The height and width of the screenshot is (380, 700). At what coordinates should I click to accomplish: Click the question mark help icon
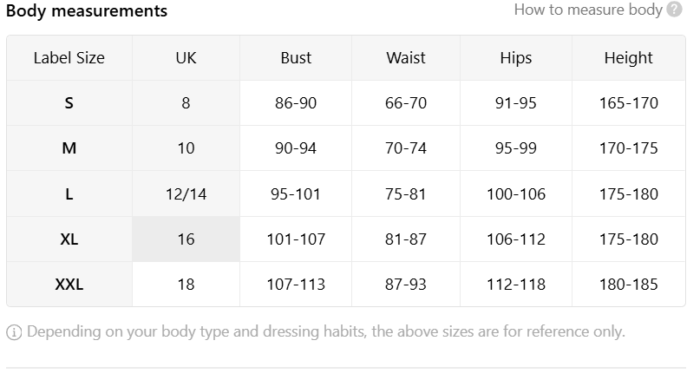click(x=674, y=9)
